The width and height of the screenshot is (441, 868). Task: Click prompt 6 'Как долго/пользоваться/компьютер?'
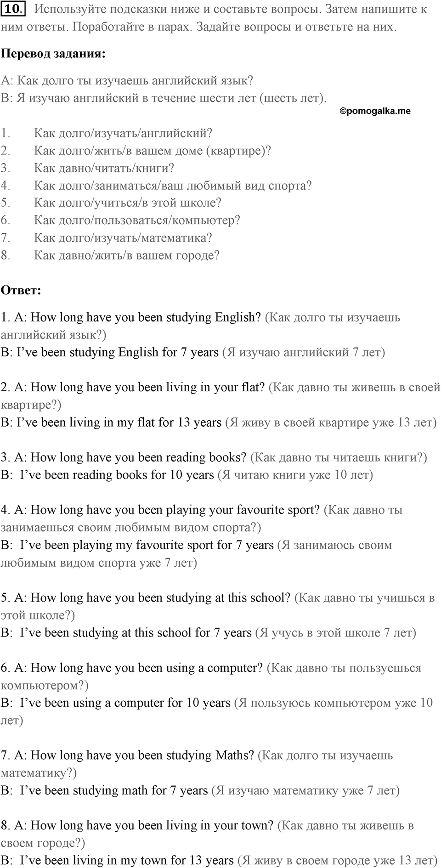click(137, 220)
